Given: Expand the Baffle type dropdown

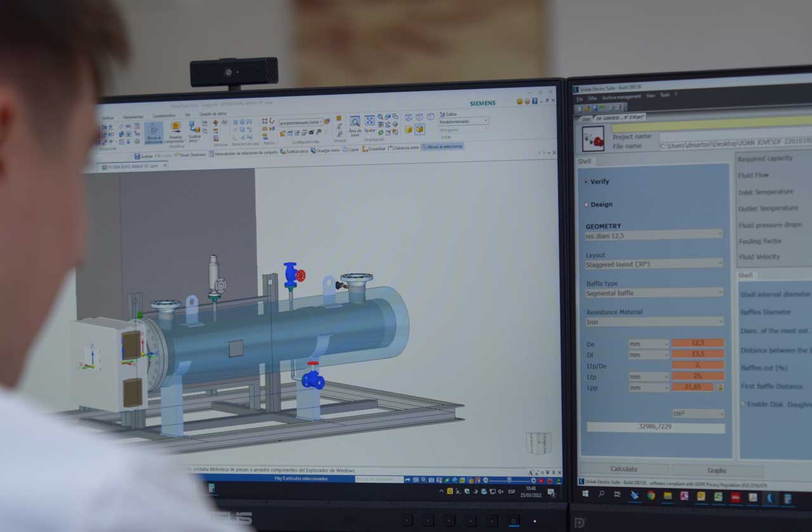Looking at the screenshot, I should click(x=653, y=293).
